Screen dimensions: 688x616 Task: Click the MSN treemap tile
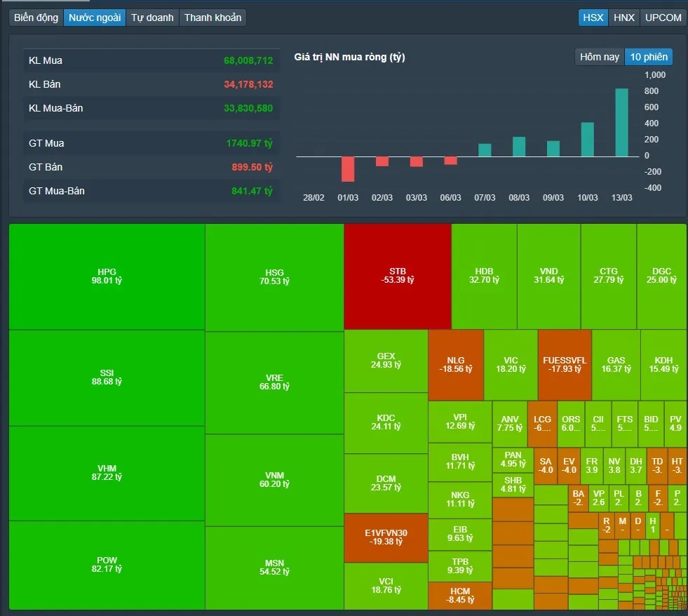click(x=274, y=567)
